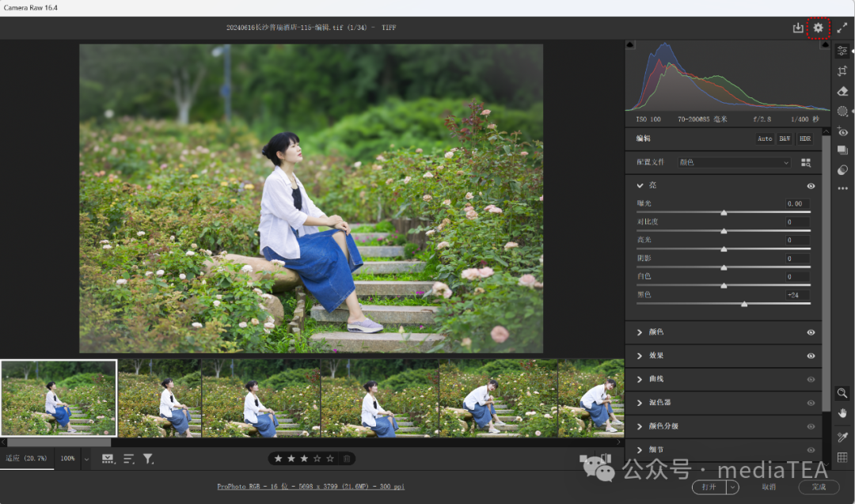This screenshot has height=504, width=855.
Task: Toggle visibility eye of 颜色分级 panel
Action: point(811,426)
